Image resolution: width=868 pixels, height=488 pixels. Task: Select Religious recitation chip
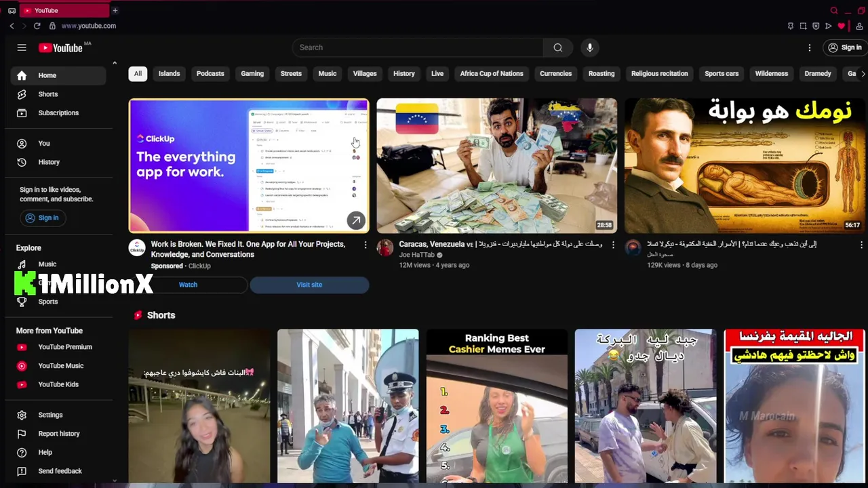click(660, 73)
